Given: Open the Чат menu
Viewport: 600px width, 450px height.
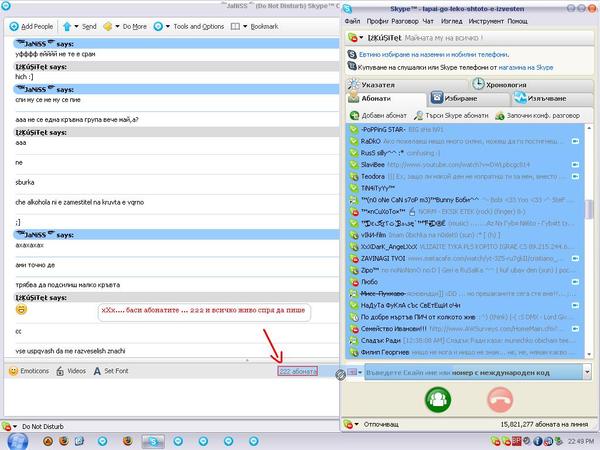Looking at the screenshot, I should (428, 21).
